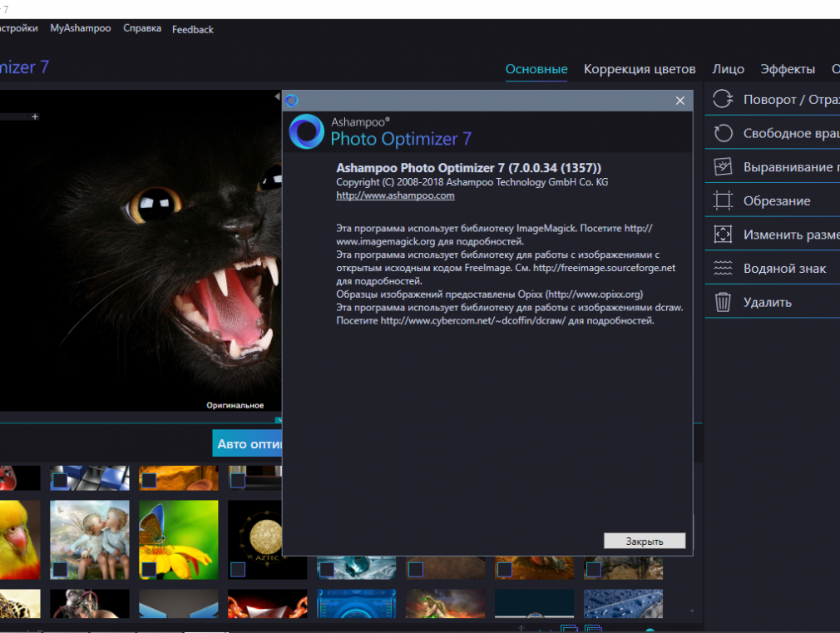The image size is (840, 633).
Task: Close the About dialog with the X
Action: 679,101
